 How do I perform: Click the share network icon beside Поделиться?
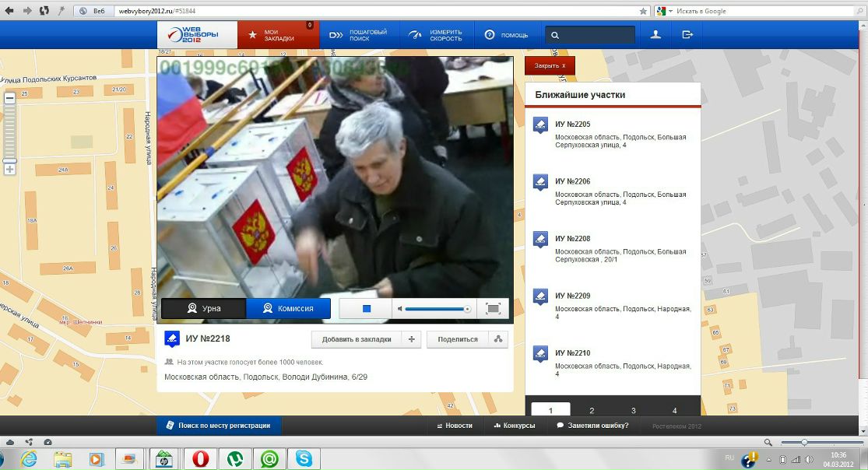(x=498, y=339)
